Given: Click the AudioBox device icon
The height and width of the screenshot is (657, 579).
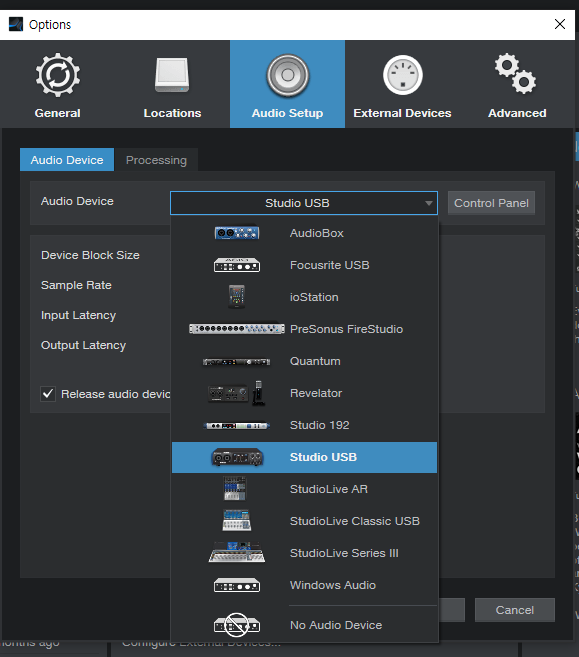Looking at the screenshot, I should (237, 233).
